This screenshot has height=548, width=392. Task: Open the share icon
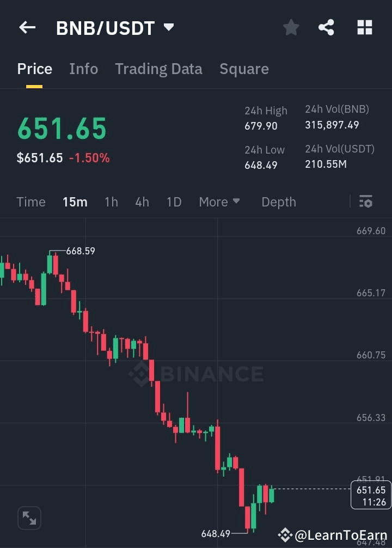tap(326, 27)
